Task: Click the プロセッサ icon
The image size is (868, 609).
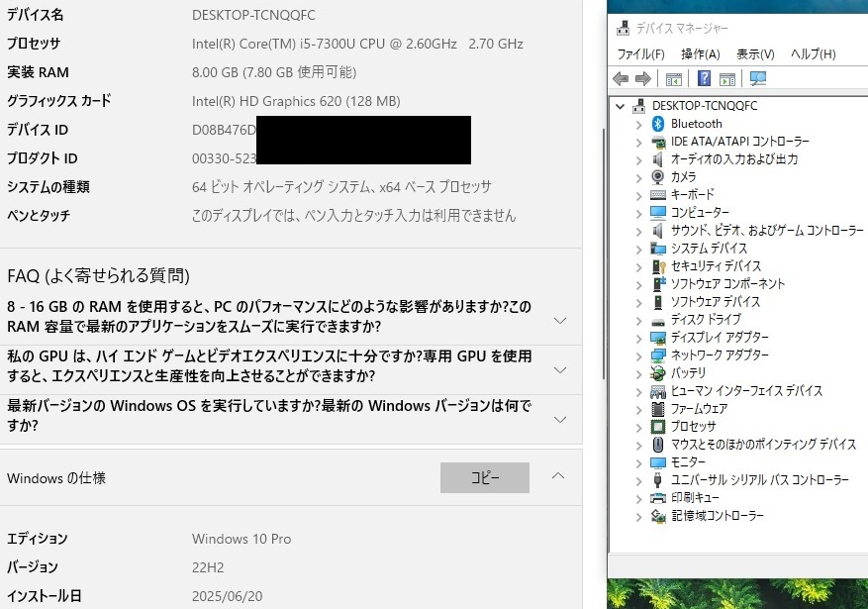Action: point(657,427)
